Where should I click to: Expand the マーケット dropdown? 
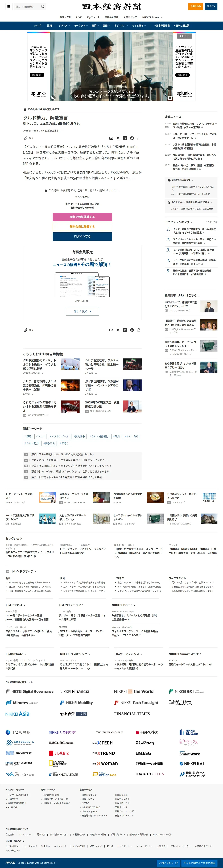(x=81, y=26)
